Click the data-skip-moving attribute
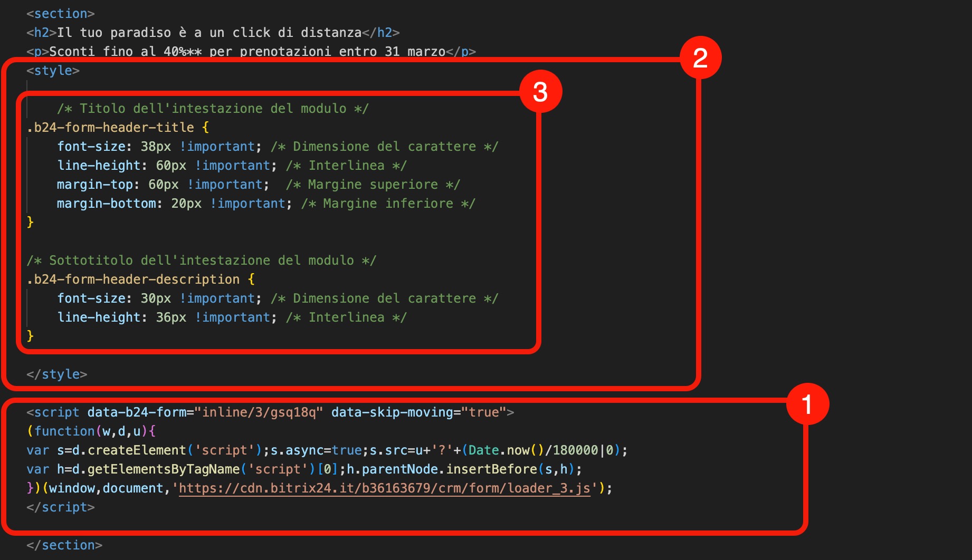 (x=392, y=412)
